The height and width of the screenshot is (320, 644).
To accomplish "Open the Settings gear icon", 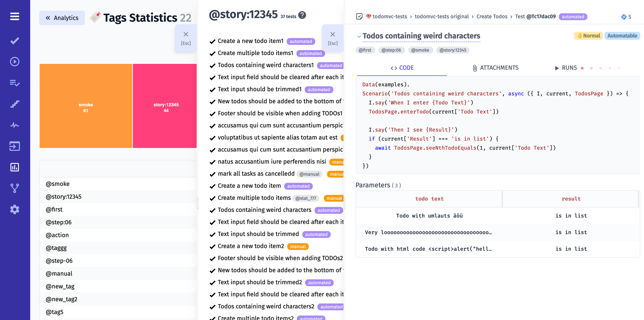I will (x=14, y=209).
